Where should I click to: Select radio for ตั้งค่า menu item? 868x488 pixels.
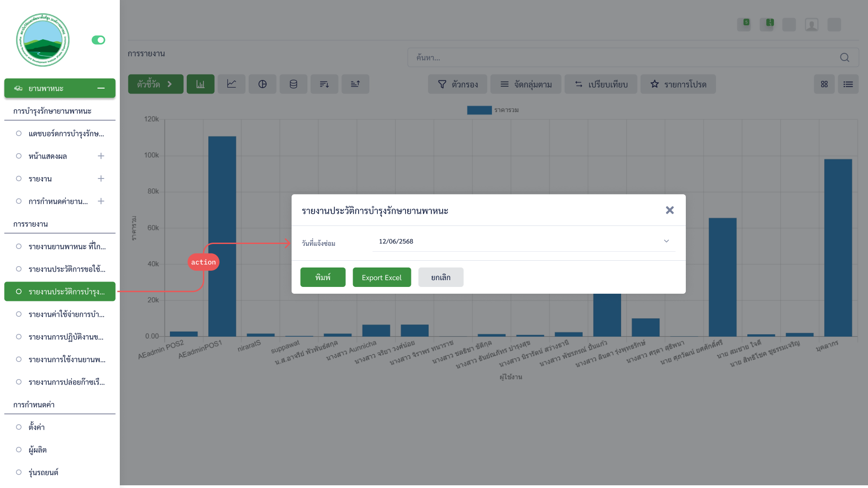click(x=19, y=427)
